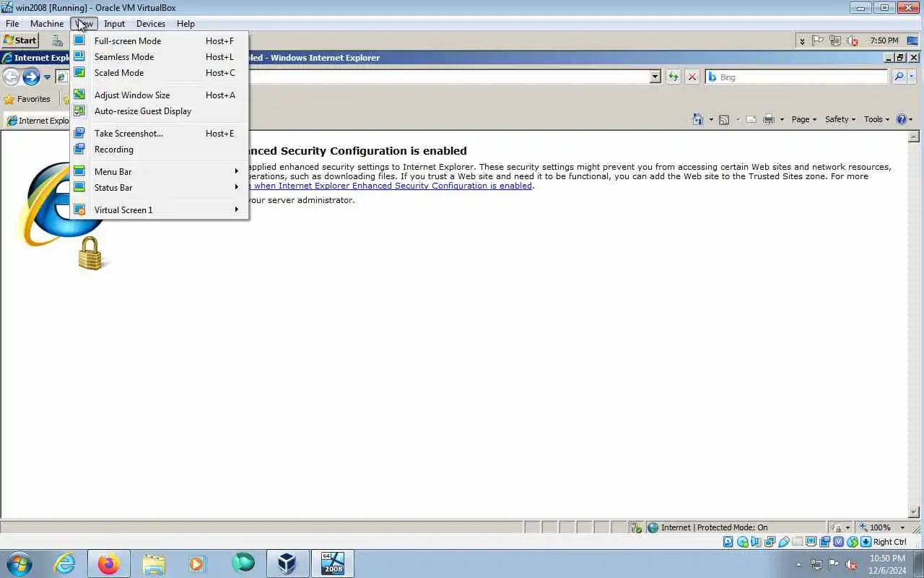
Task: Open the VirtualBox Machine menu
Action: [47, 24]
